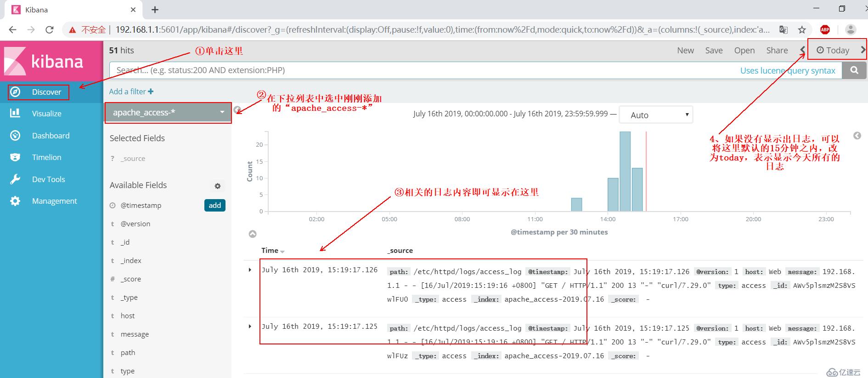
Task: Click the magnifier search submit button
Action: (x=854, y=70)
